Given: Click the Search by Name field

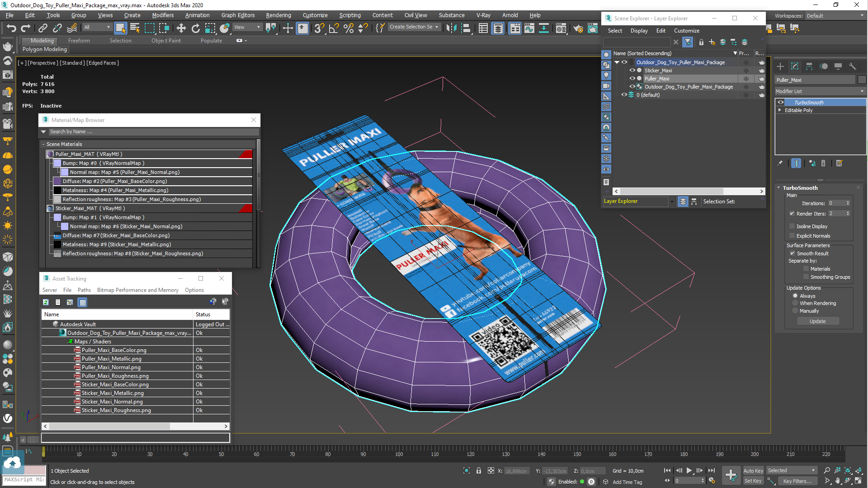Looking at the screenshot, I should 153,131.
